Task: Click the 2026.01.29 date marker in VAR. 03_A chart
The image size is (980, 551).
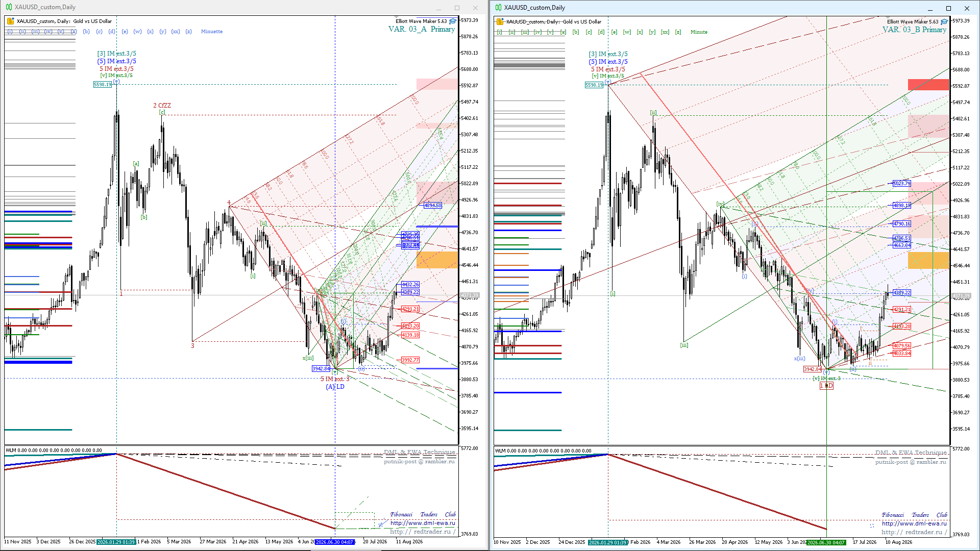Action: (116, 542)
